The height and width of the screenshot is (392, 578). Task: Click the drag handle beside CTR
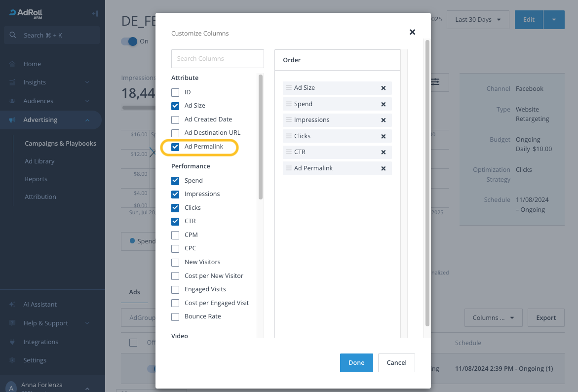click(x=289, y=152)
